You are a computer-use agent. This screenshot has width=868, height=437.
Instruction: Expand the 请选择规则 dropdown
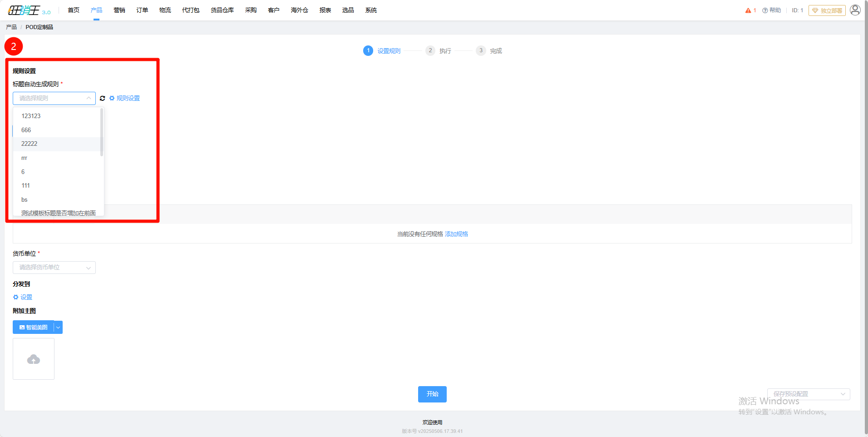[x=54, y=98]
